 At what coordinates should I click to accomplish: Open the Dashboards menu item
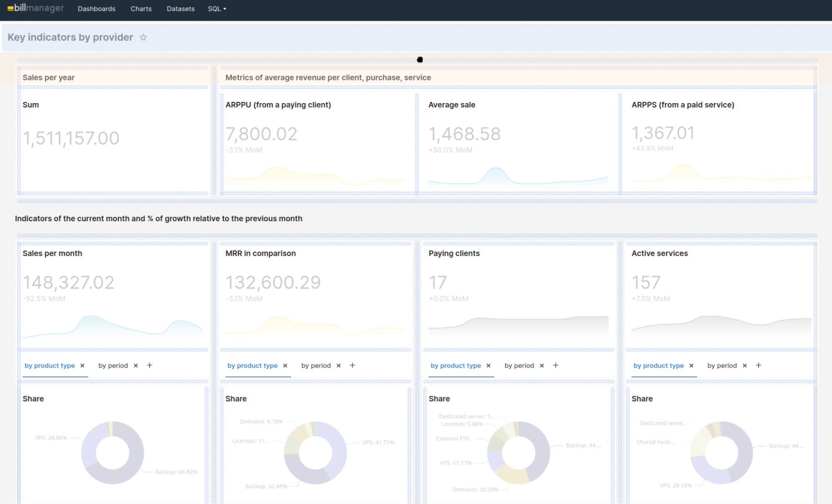coord(97,9)
